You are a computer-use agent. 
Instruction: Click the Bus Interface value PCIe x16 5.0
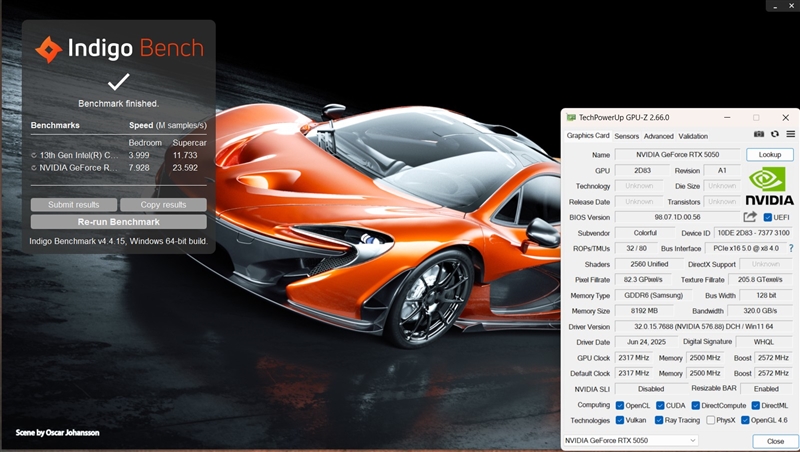[x=745, y=248]
